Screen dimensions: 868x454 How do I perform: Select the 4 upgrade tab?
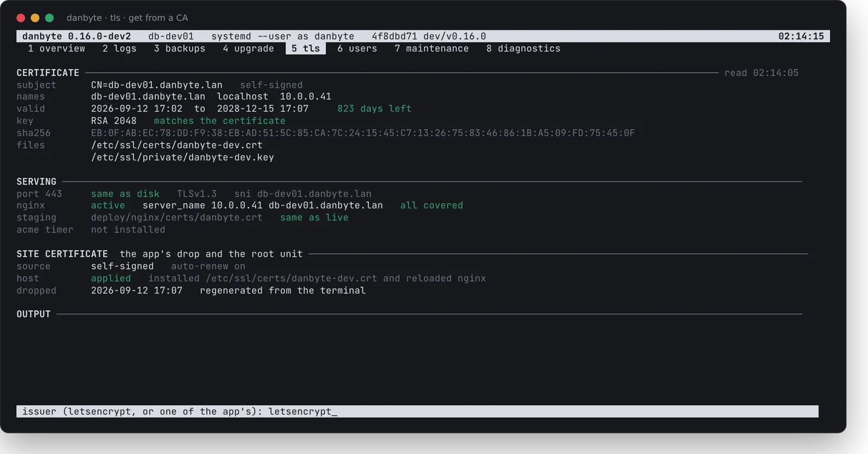pos(248,48)
